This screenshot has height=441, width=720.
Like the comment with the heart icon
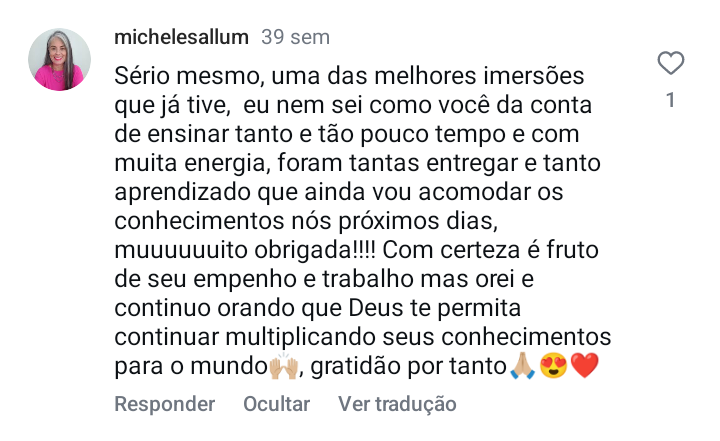pyautogui.click(x=671, y=64)
